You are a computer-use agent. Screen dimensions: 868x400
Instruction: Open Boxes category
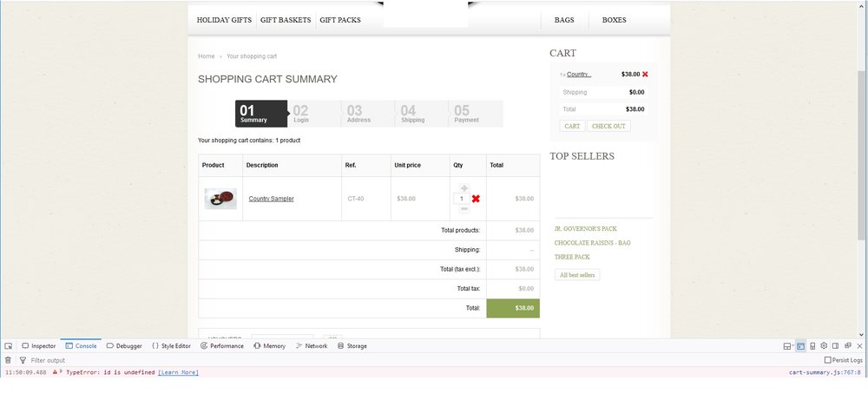tap(614, 20)
